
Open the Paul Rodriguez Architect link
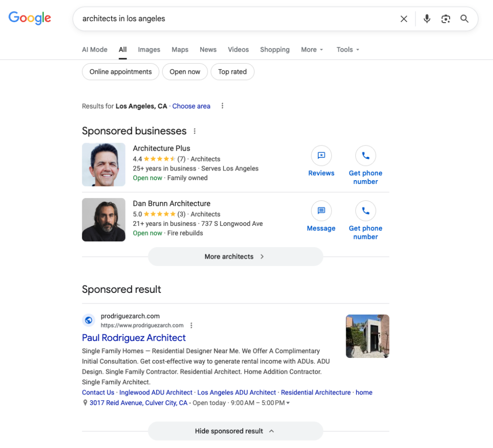pyautogui.click(x=134, y=338)
